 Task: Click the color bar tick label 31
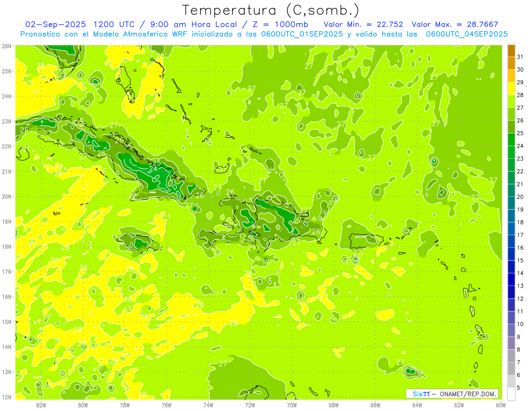pyautogui.click(x=520, y=57)
